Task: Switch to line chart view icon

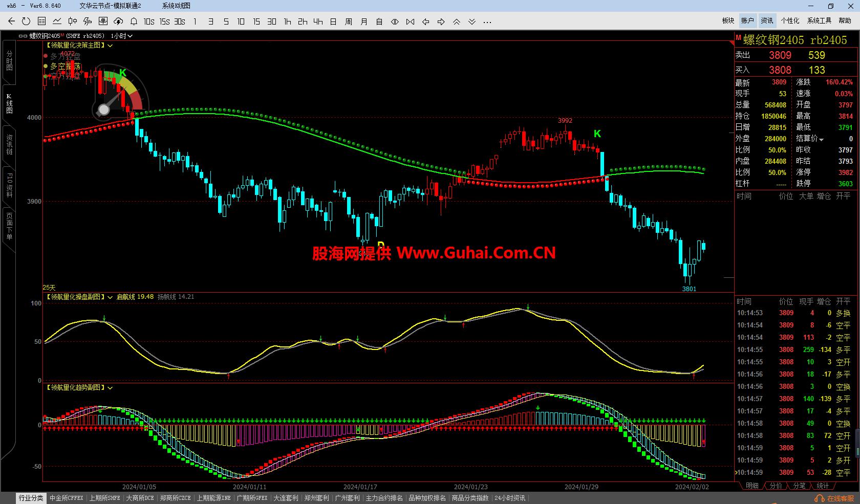Action: [57, 21]
